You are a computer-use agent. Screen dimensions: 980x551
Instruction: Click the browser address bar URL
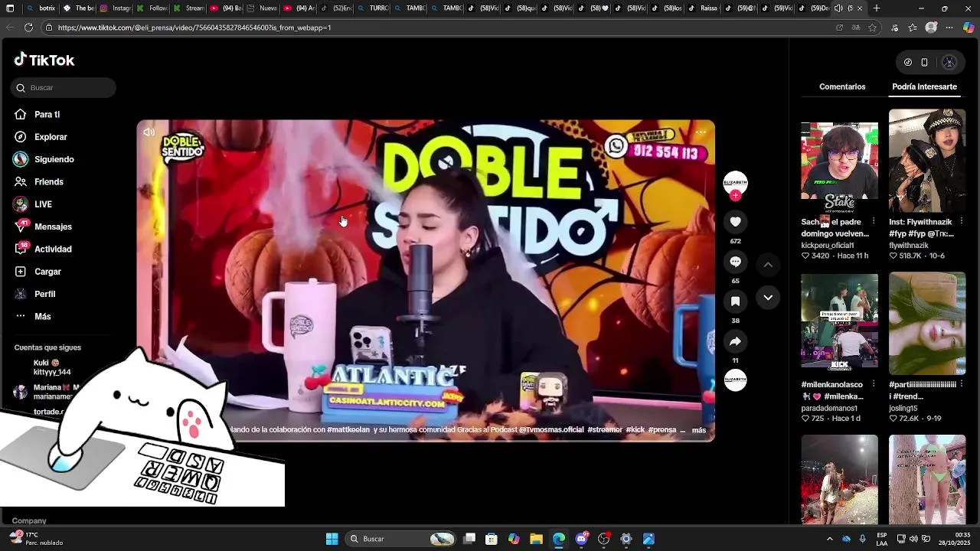coord(194,28)
